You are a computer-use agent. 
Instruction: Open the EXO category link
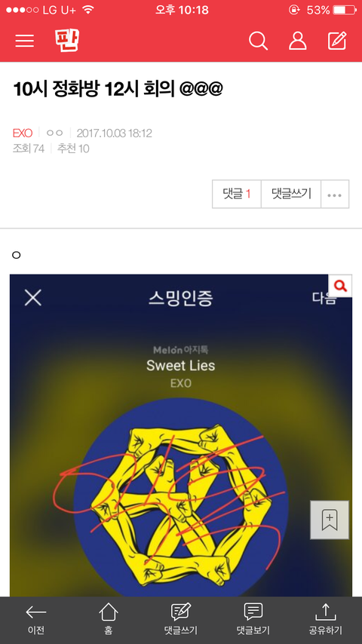coord(23,133)
